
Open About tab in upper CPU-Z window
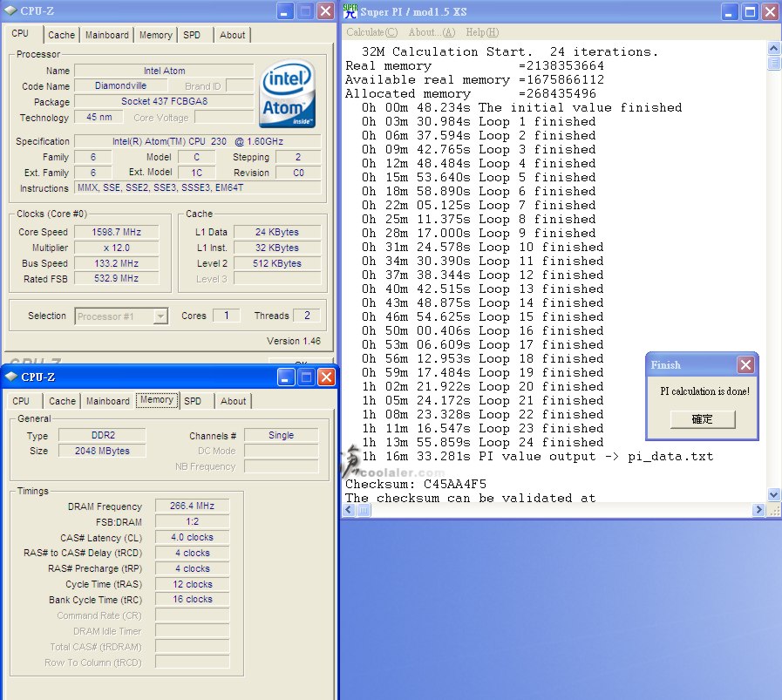click(233, 35)
